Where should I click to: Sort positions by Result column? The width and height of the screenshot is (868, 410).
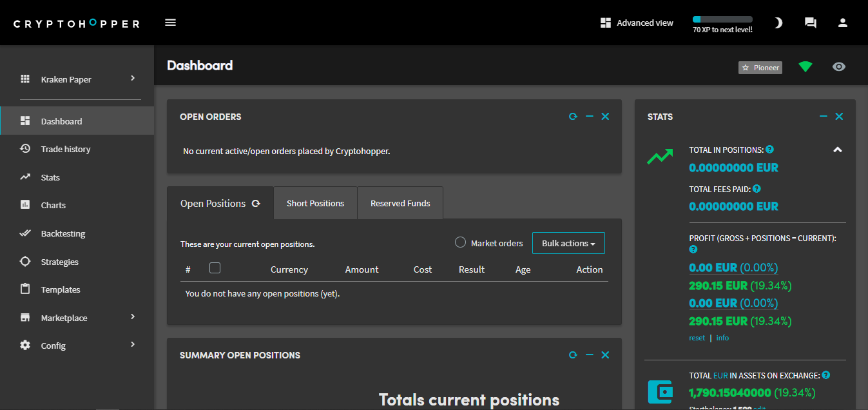click(472, 269)
